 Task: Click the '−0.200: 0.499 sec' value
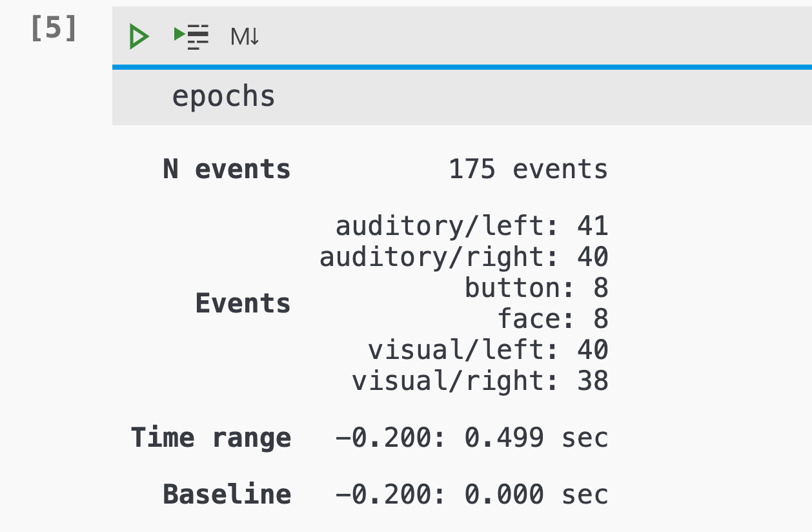(472, 438)
